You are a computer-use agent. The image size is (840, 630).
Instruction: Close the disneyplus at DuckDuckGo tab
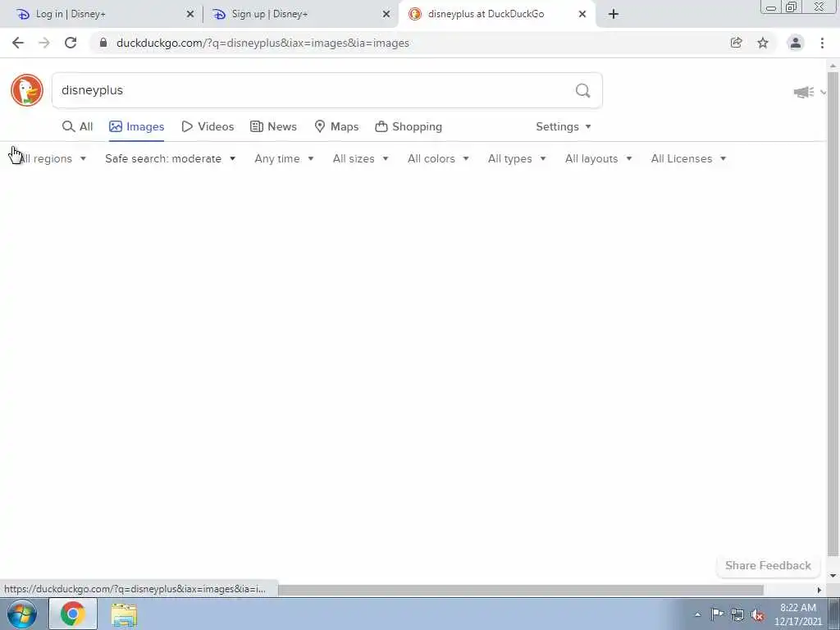click(x=582, y=14)
